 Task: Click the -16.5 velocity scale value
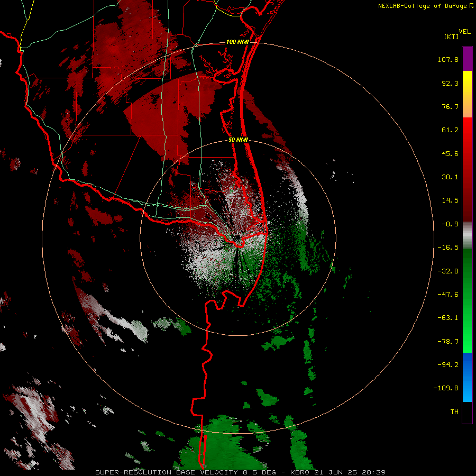[x=448, y=248]
